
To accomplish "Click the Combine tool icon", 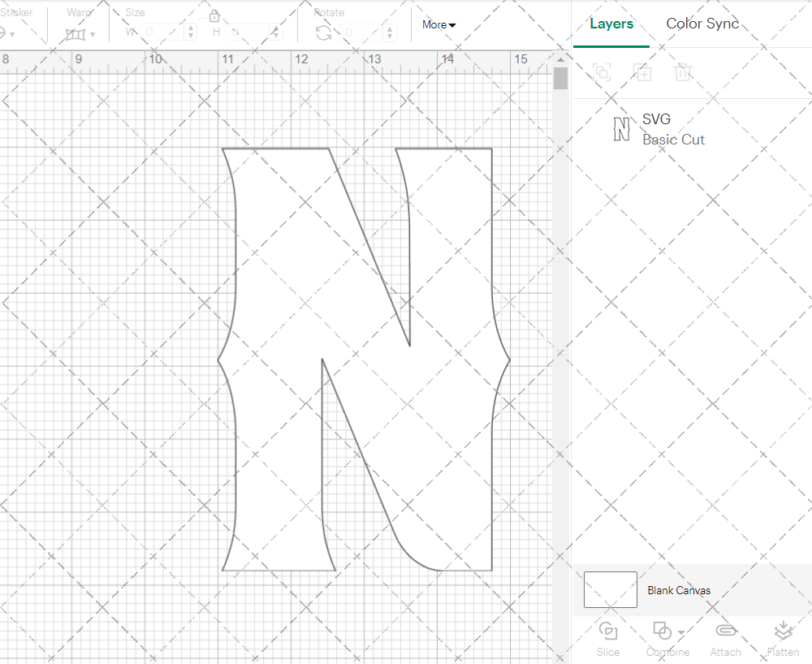I will click(x=662, y=632).
